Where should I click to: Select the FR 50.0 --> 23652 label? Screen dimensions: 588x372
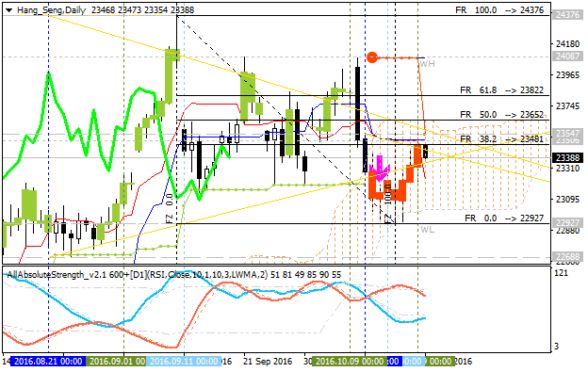[x=501, y=115]
